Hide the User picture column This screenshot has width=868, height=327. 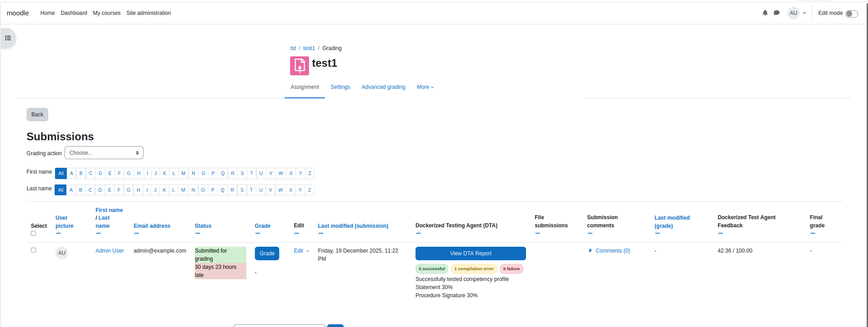tap(58, 234)
